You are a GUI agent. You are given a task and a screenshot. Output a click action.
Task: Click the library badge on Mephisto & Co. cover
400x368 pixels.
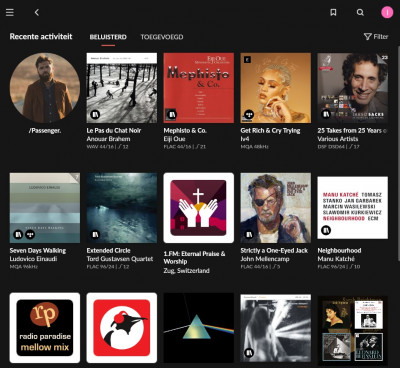[172, 115]
